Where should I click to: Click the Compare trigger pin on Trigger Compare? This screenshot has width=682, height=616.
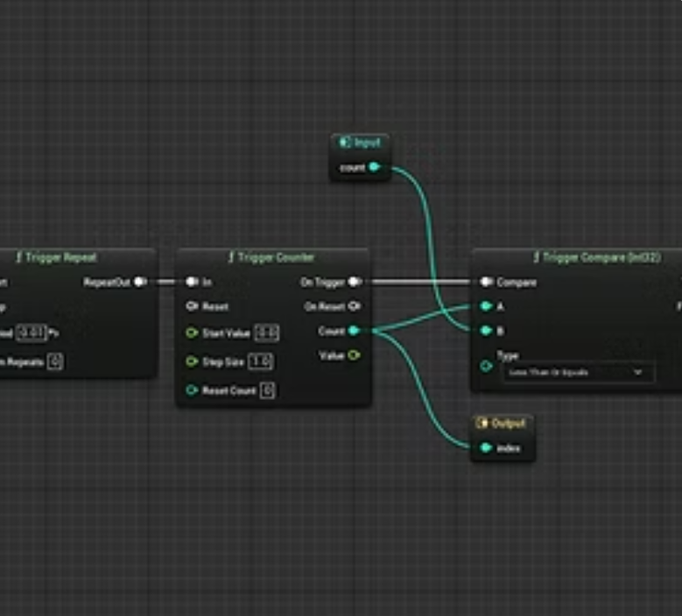coord(486,282)
